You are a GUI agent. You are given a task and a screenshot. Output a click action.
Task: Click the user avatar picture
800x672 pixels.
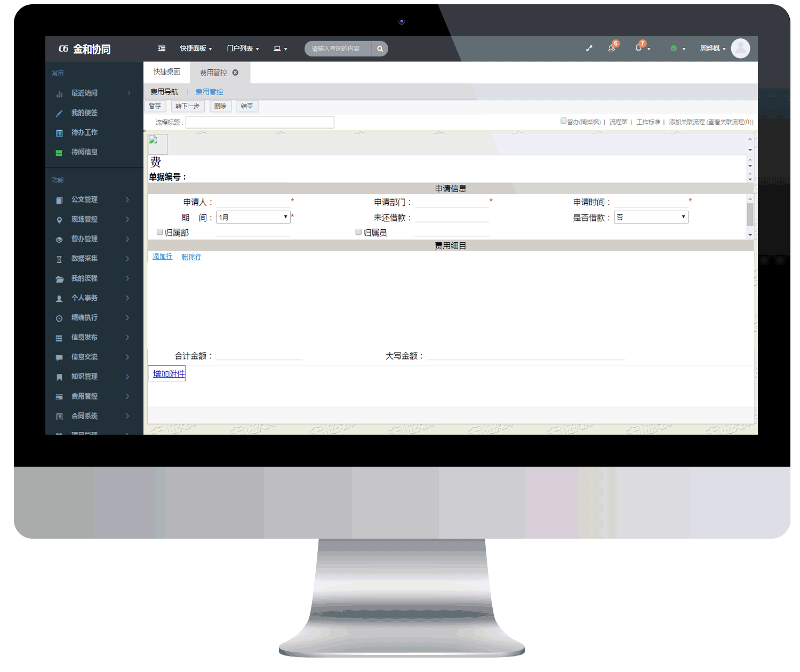(740, 49)
